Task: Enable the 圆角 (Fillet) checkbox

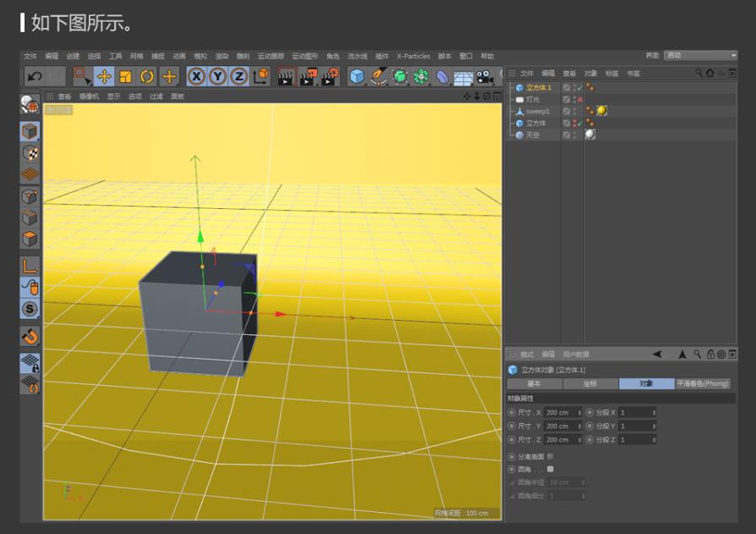Action: (x=551, y=468)
